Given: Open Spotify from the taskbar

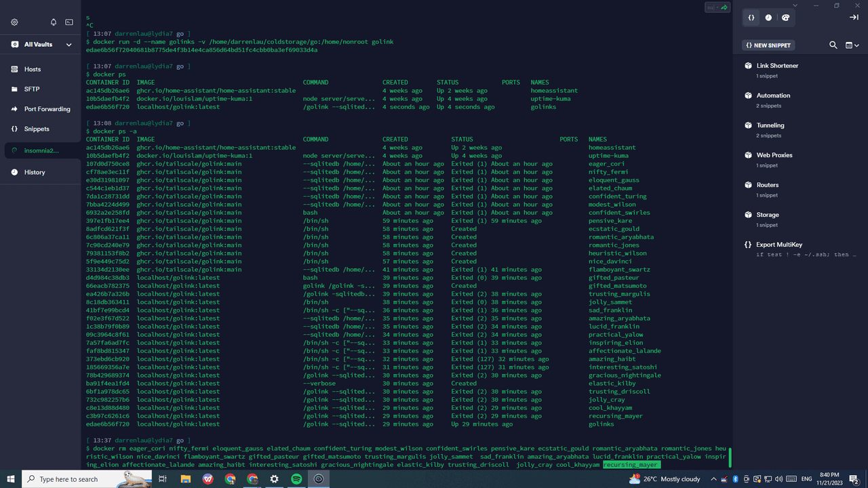Looking at the screenshot, I should pyautogui.click(x=296, y=479).
